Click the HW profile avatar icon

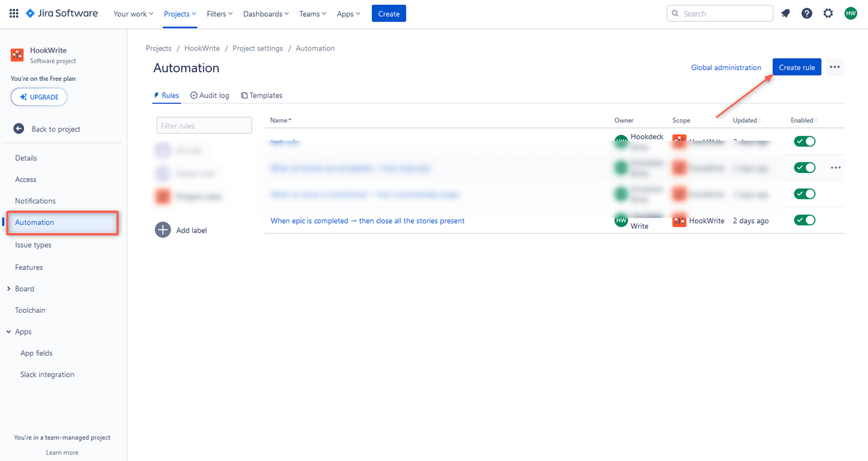pos(851,13)
